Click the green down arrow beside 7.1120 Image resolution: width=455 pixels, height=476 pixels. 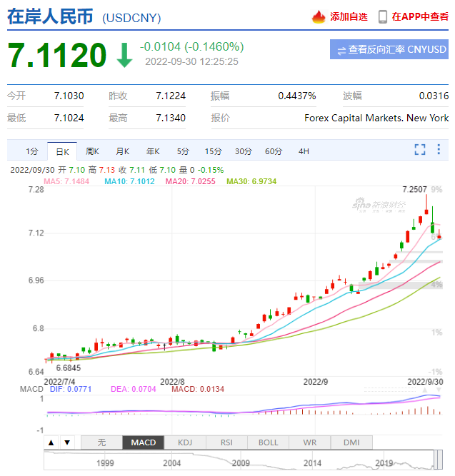click(x=124, y=56)
